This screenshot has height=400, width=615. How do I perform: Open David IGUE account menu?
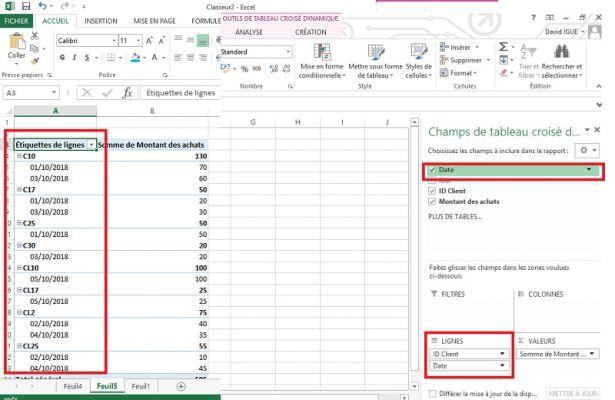coord(564,32)
